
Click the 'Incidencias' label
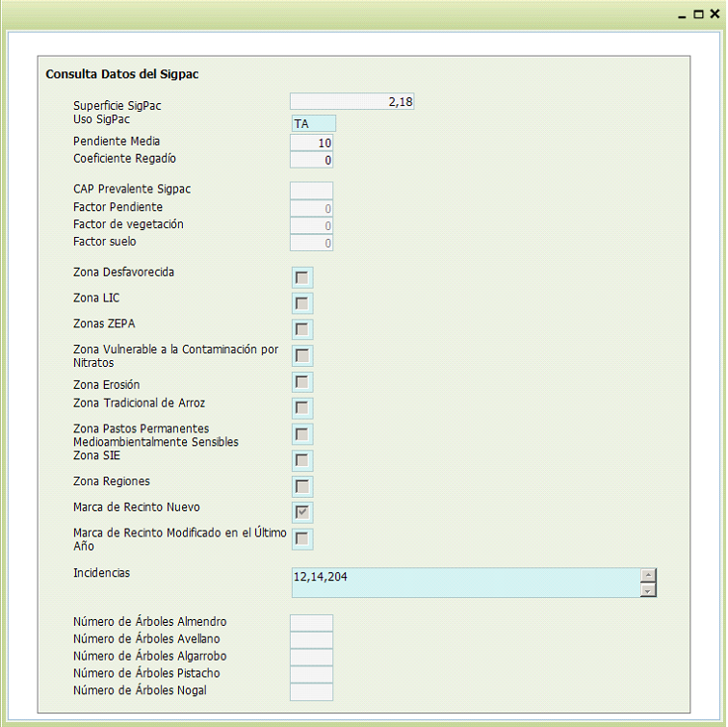pos(102,573)
